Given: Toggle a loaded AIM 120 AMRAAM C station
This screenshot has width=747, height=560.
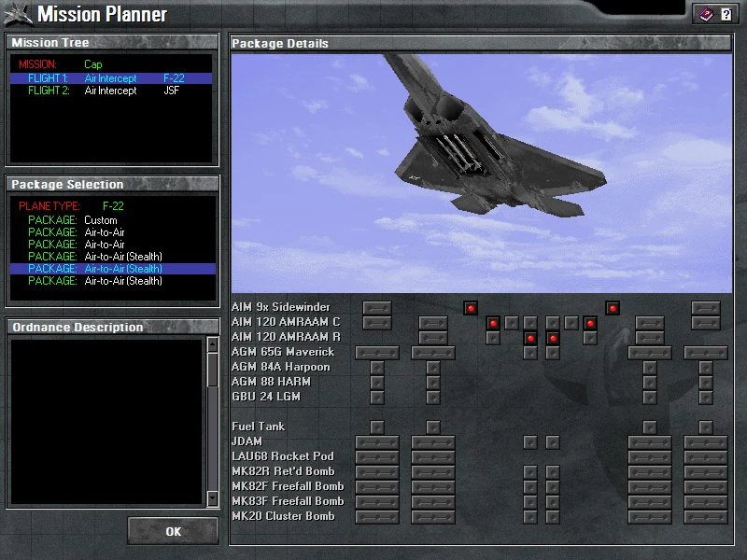Looking at the screenshot, I should [x=493, y=322].
